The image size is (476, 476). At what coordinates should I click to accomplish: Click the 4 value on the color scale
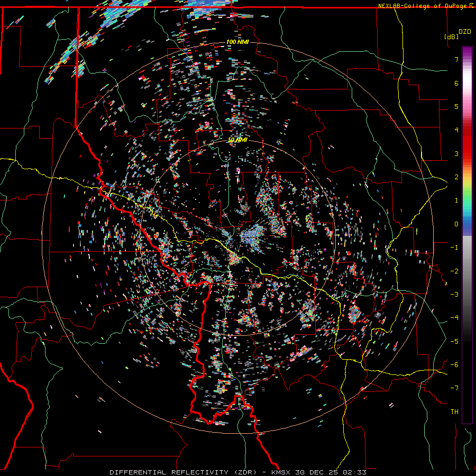456,130
